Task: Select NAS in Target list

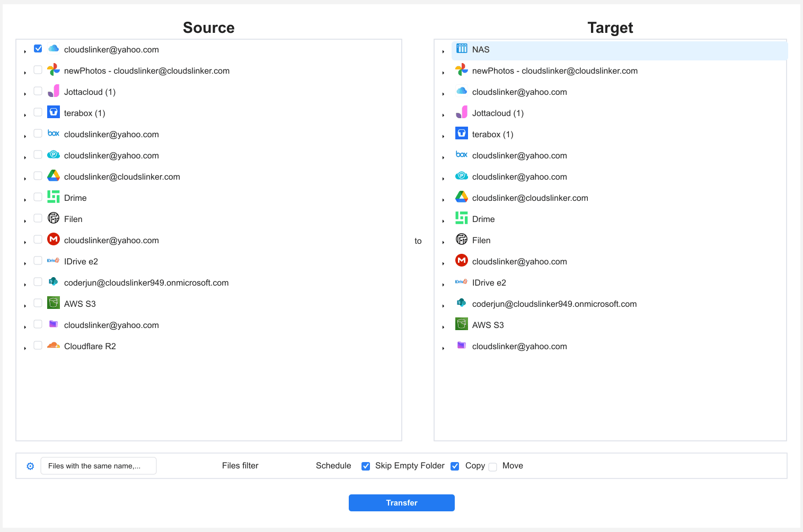Action: [620, 50]
